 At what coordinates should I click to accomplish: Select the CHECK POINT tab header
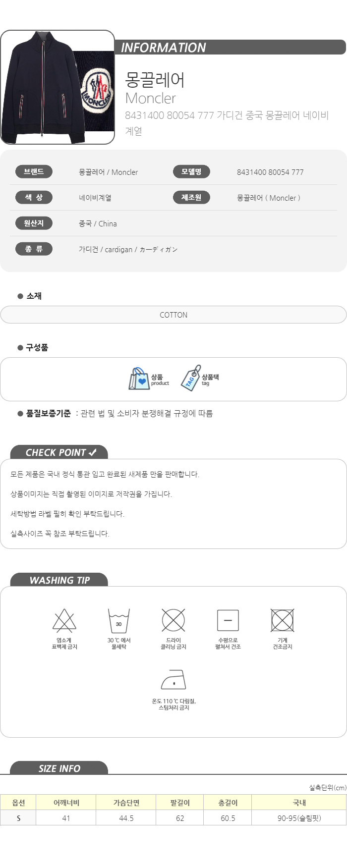59,452
